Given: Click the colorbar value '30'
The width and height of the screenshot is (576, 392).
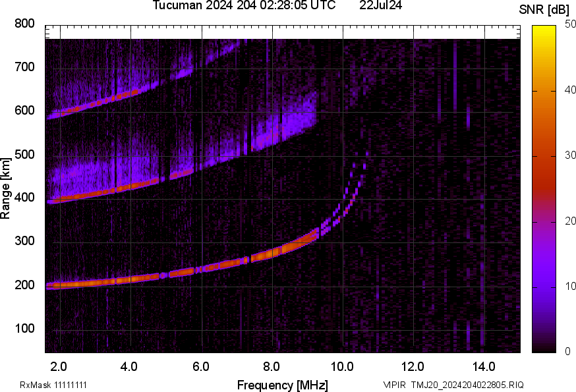Looking at the screenshot, I should 570,155.
